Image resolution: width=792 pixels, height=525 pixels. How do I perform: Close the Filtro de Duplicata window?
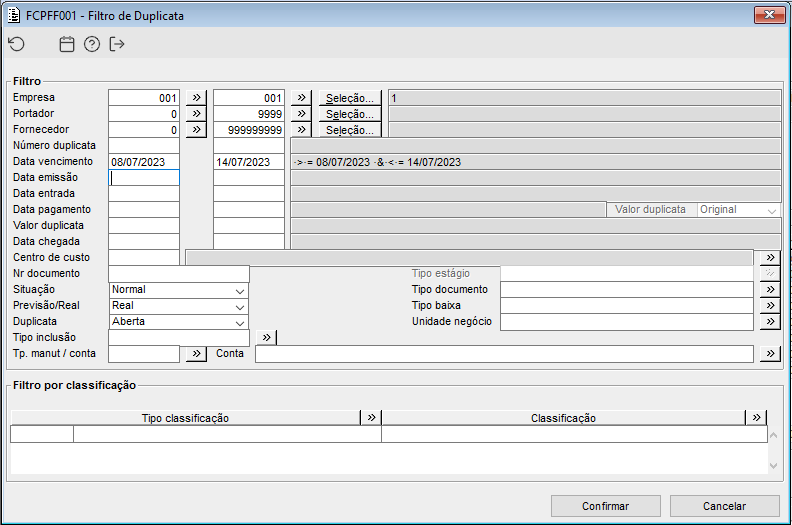(x=769, y=15)
